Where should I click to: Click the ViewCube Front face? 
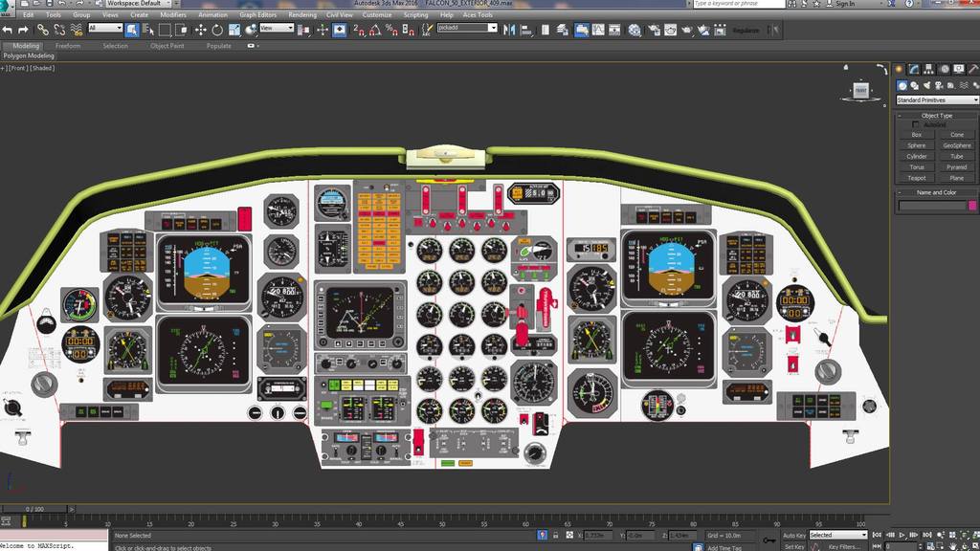(x=859, y=89)
